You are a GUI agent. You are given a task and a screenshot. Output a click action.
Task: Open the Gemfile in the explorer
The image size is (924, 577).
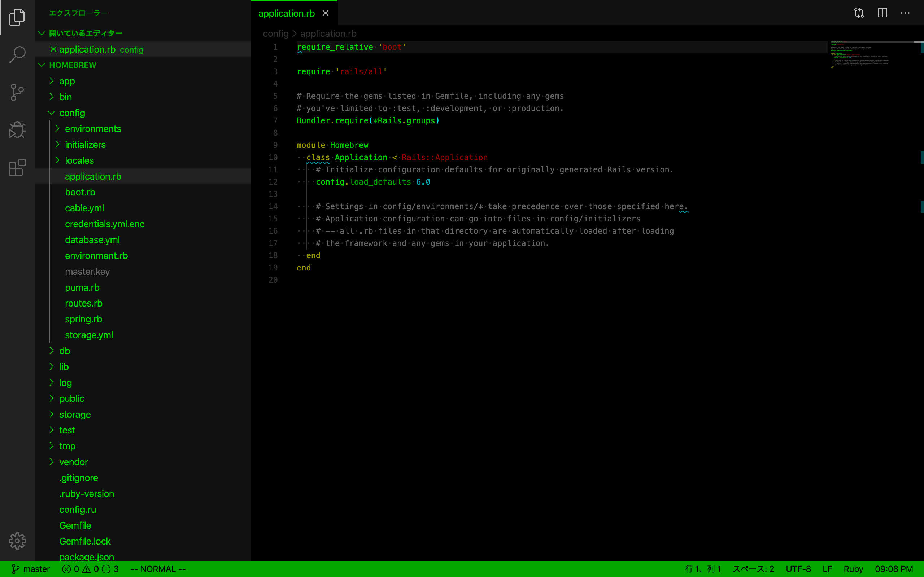click(75, 525)
